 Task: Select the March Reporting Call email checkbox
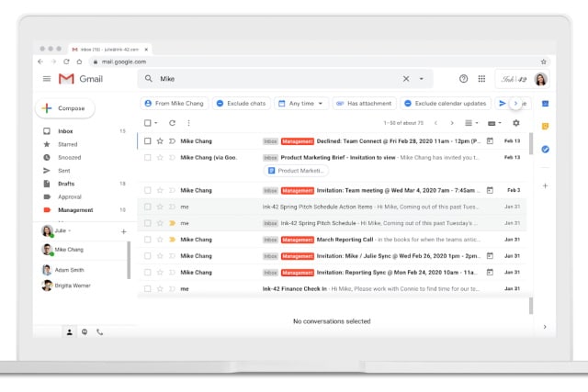coord(147,240)
